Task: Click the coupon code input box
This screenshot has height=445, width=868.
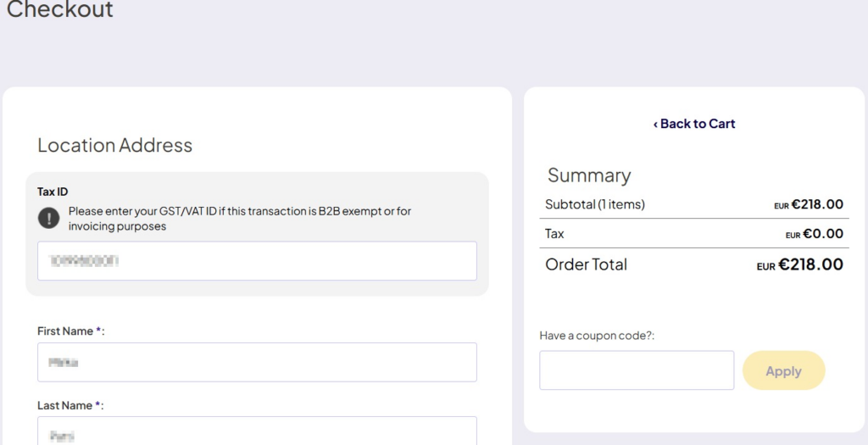Action: (637, 370)
